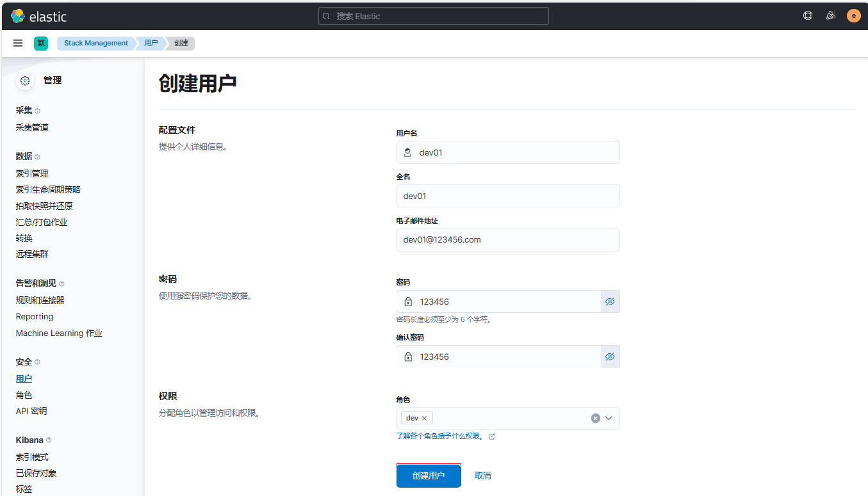Clear all selected roles

tap(595, 418)
